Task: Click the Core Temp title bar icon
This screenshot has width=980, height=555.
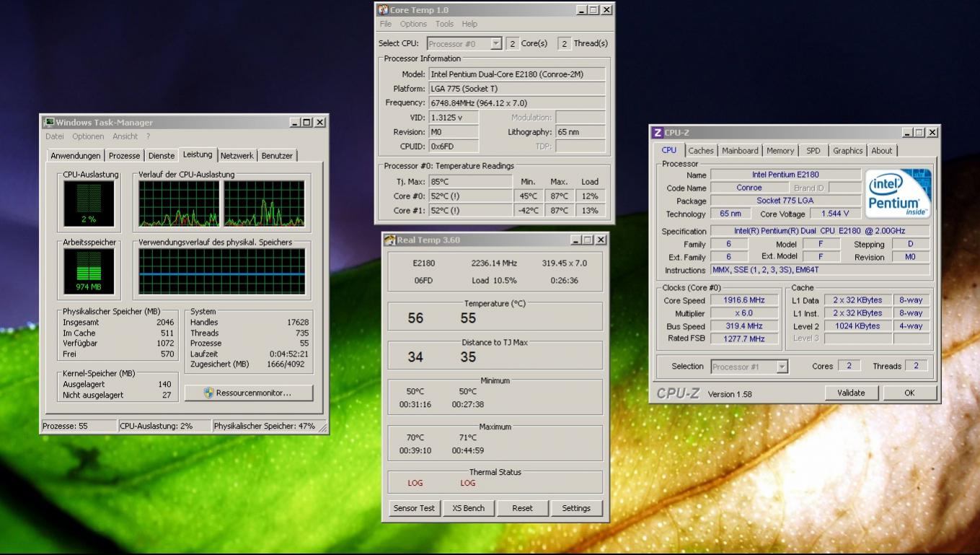Action: 383,10
